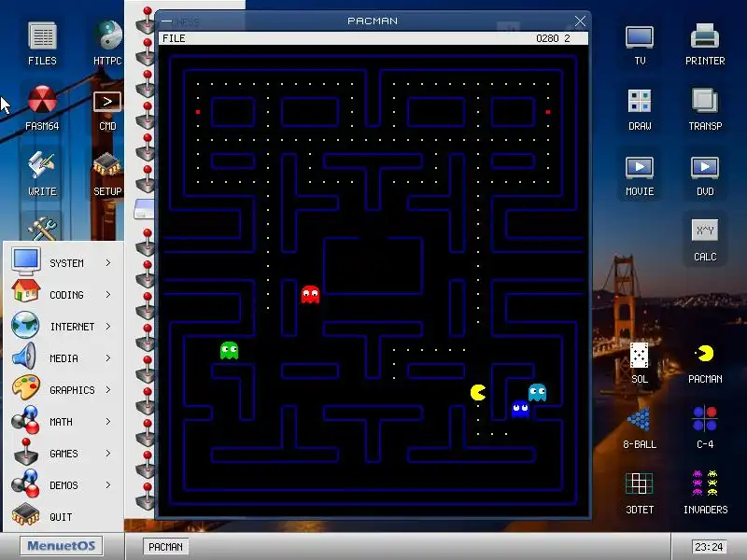The width and height of the screenshot is (747, 560).
Task: Click the PACMAN window title bar
Action: pyautogui.click(x=373, y=21)
